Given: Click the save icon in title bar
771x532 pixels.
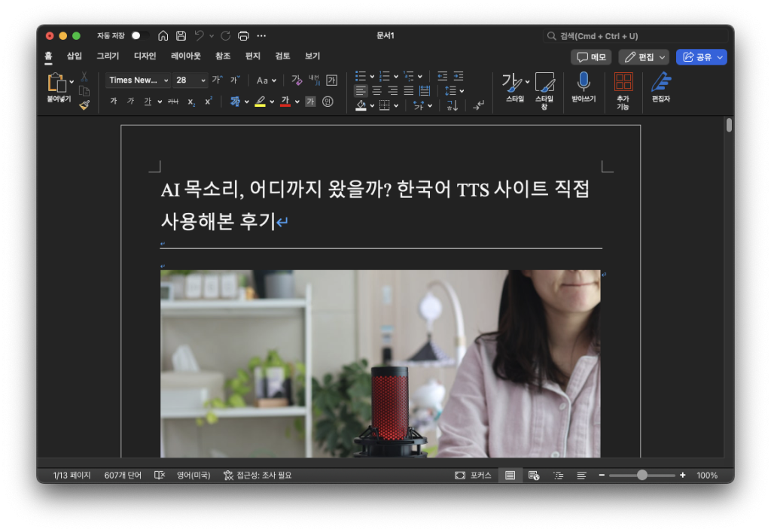Looking at the screenshot, I should click(x=181, y=35).
